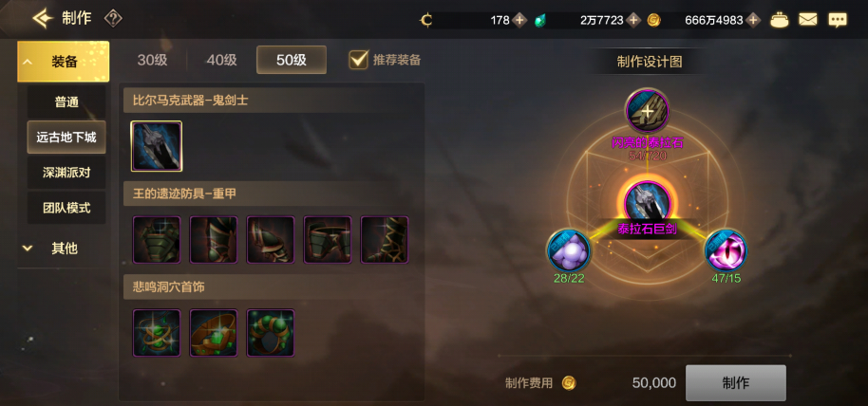Viewport: 868px width, 406px height.
Task: Tap the purple orbs material icon 28/22
Action: tap(569, 251)
